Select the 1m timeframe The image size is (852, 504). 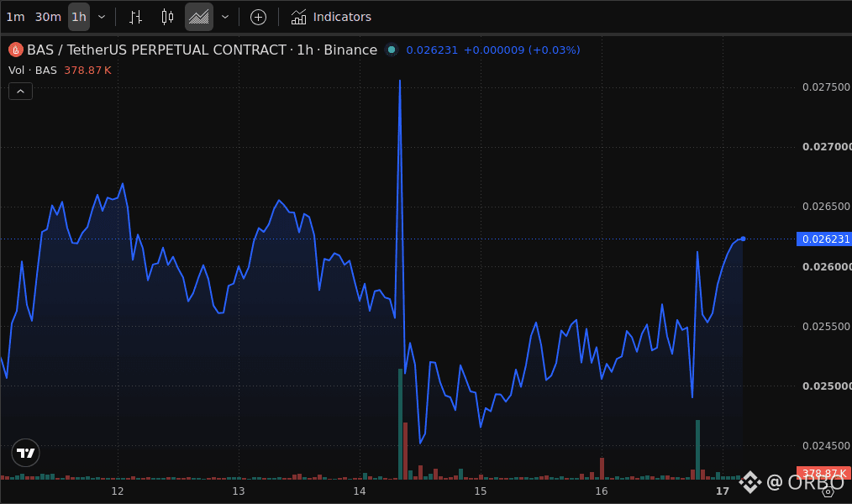pos(15,17)
